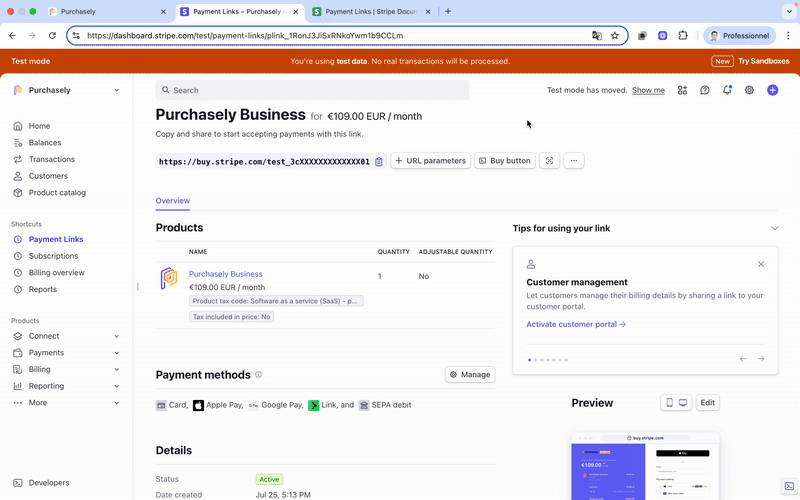This screenshot has width=800, height=500.
Task: Open Product catalog in the sidebar
Action: pyautogui.click(x=57, y=193)
